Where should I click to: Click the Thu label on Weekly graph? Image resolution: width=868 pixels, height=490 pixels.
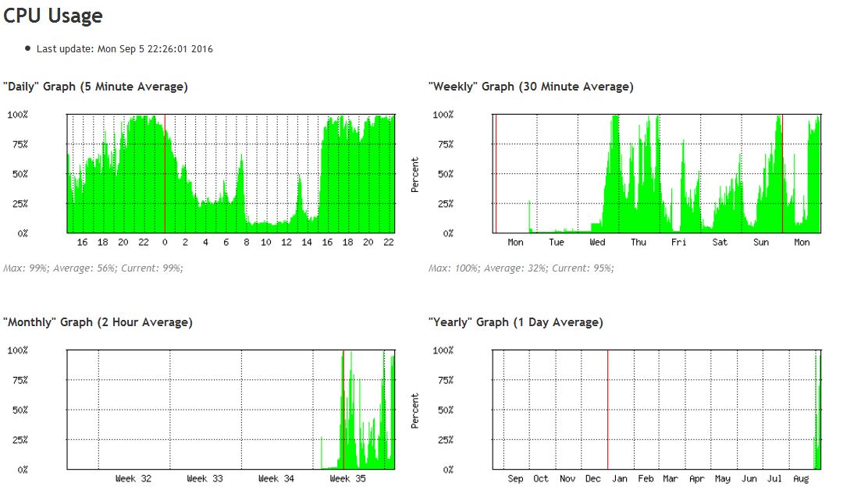click(x=639, y=242)
